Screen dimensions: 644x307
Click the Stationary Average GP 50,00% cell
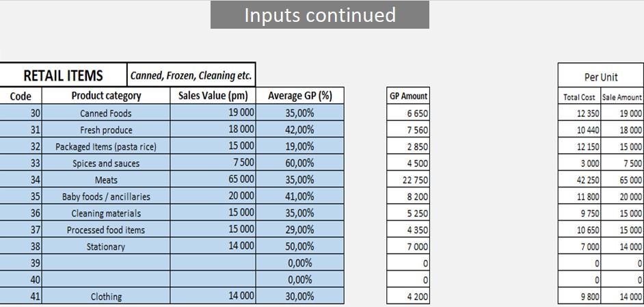pyautogui.click(x=300, y=246)
